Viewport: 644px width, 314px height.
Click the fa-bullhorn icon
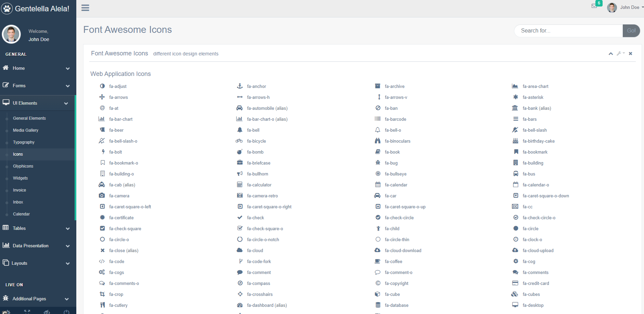click(x=240, y=174)
